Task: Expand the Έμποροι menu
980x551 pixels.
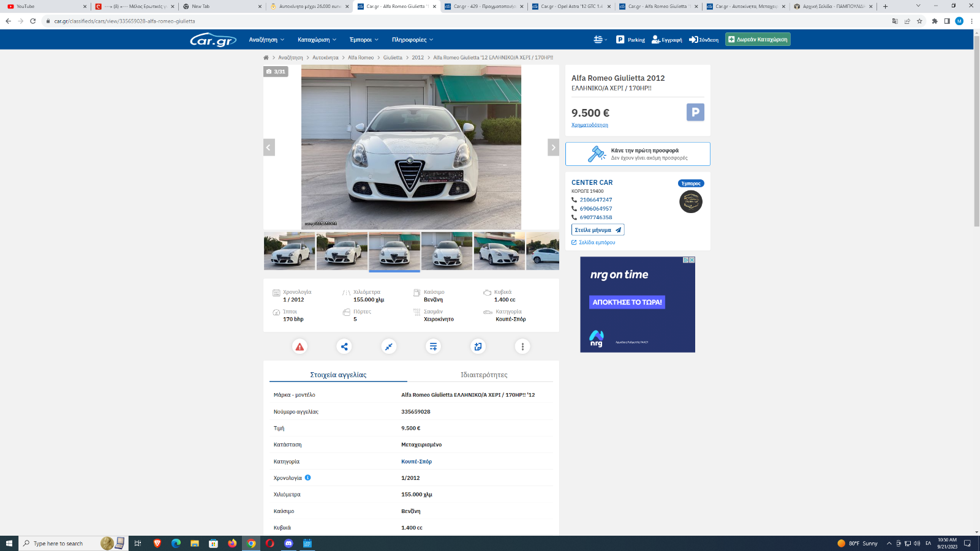Action: 364,40
